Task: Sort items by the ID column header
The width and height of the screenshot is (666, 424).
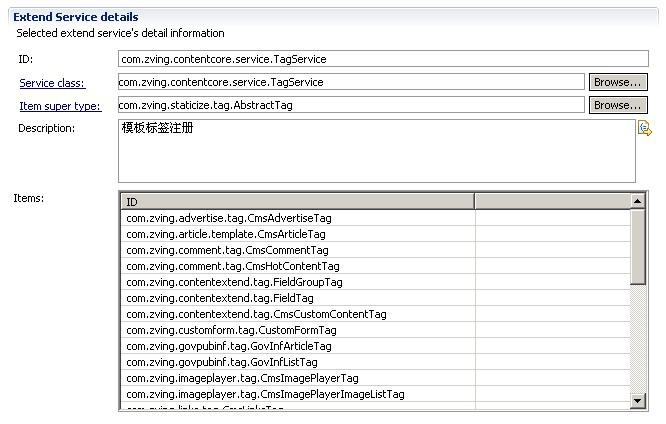Action: point(296,202)
